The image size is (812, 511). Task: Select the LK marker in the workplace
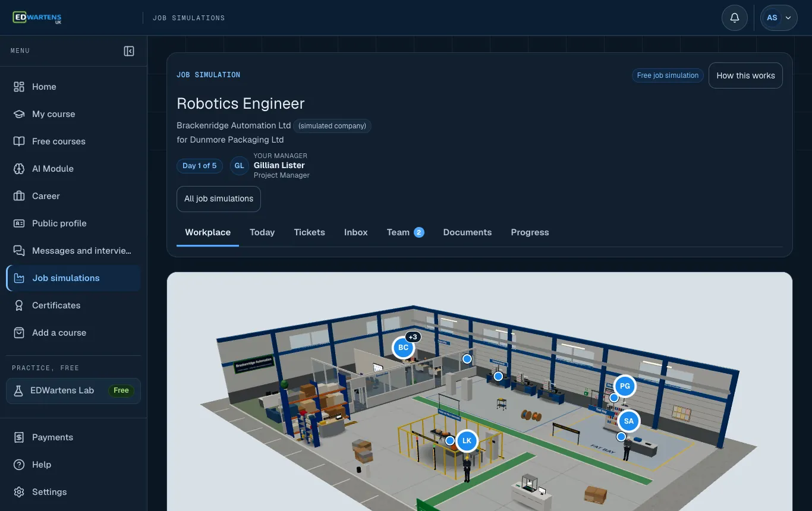(x=467, y=441)
